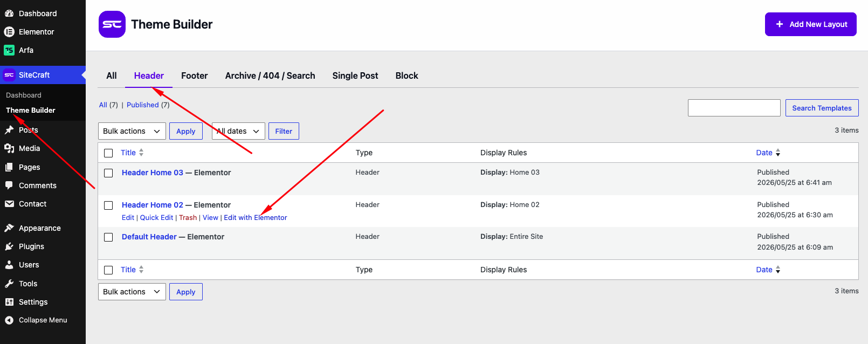Image resolution: width=868 pixels, height=344 pixels.
Task: Open the Archive / 404 / Search tab
Action: pos(270,75)
